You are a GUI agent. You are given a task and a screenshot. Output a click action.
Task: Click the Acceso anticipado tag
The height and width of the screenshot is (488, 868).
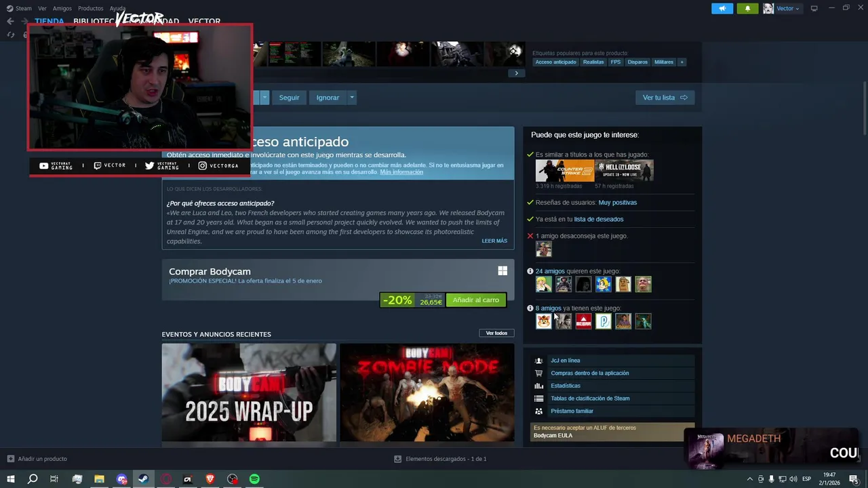pyautogui.click(x=555, y=62)
